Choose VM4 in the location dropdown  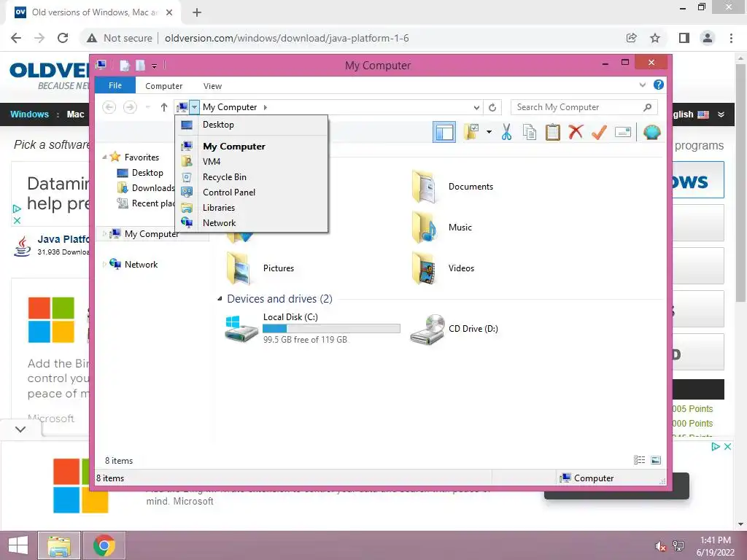point(252,161)
